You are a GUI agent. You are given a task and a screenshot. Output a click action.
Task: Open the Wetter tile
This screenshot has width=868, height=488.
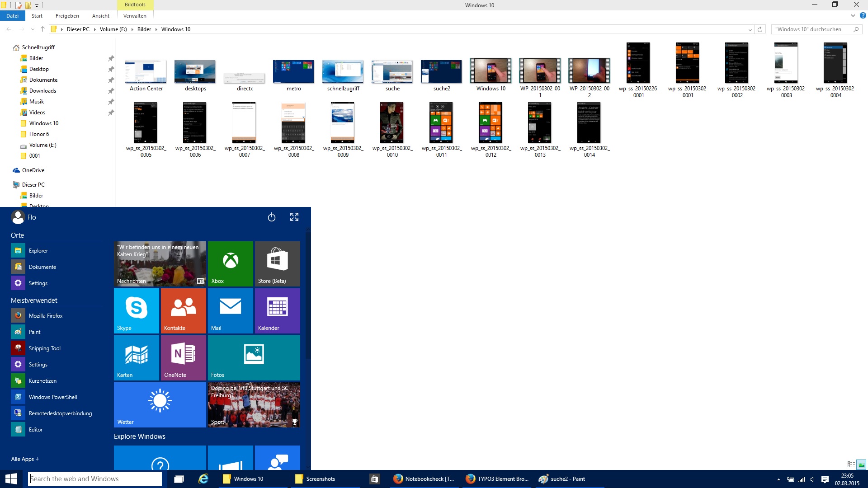160,405
